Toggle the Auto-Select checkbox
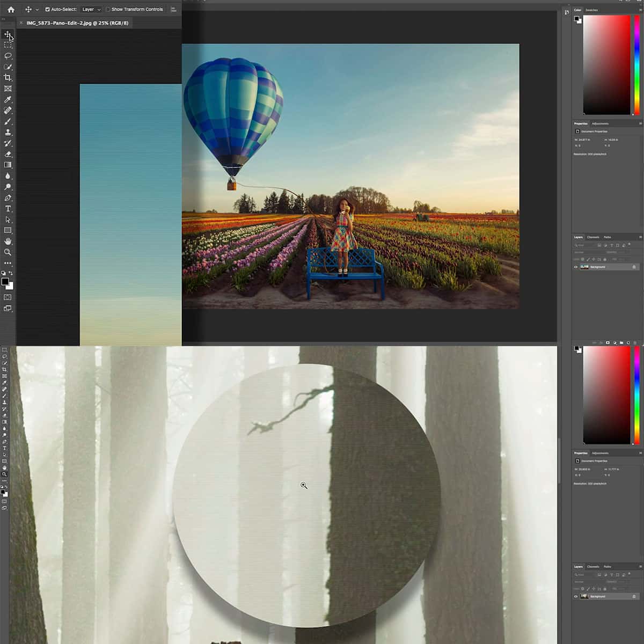Image resolution: width=644 pixels, height=644 pixels. (47, 9)
